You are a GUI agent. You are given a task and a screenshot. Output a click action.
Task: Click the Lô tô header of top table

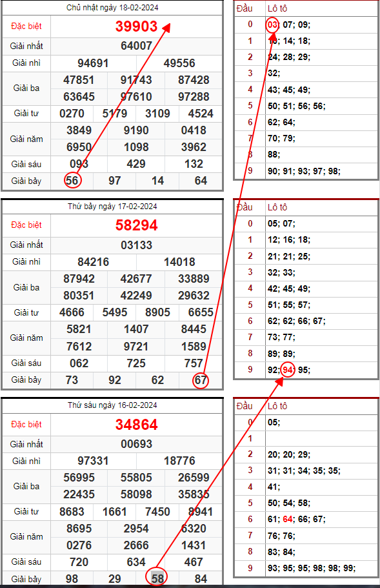[277, 8]
